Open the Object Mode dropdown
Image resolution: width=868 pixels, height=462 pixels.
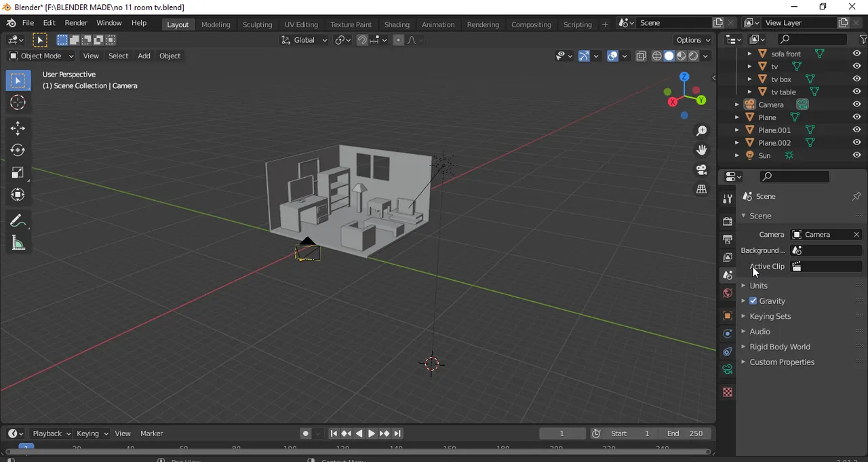pos(41,56)
